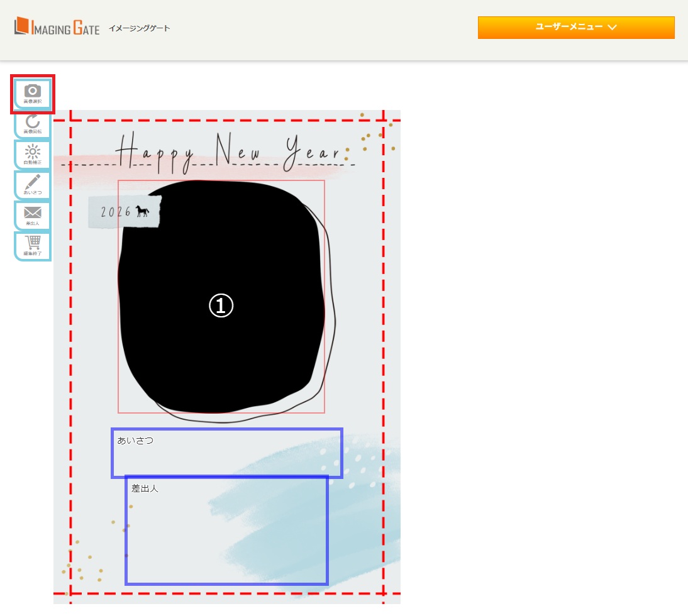Finish editing with the 編集終了 cart icon
Viewport: 688px width, 616px height.
click(33, 246)
